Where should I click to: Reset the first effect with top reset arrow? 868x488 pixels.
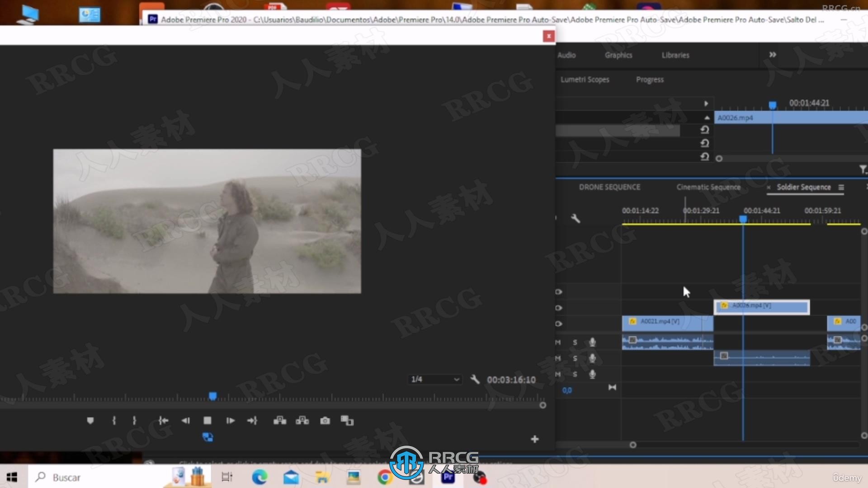click(704, 130)
